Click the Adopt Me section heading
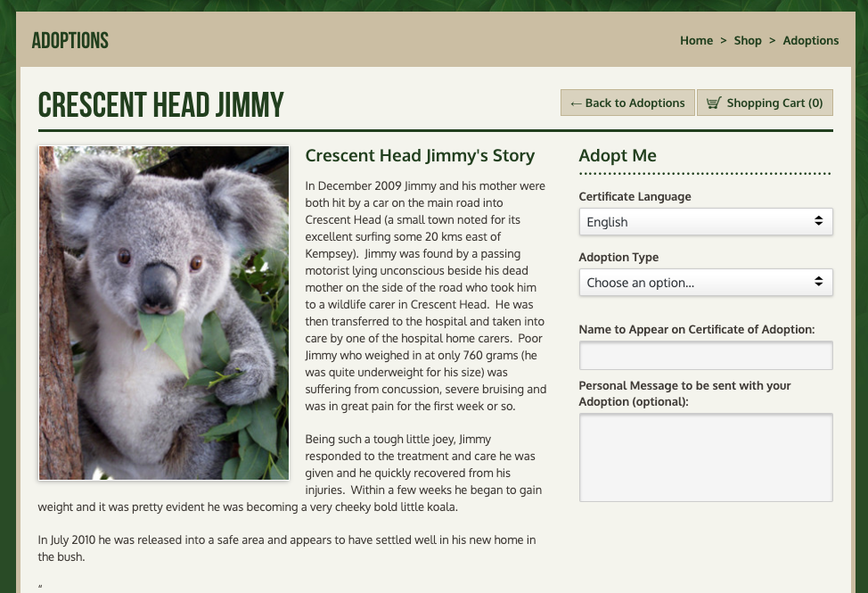868x593 pixels. (617, 155)
